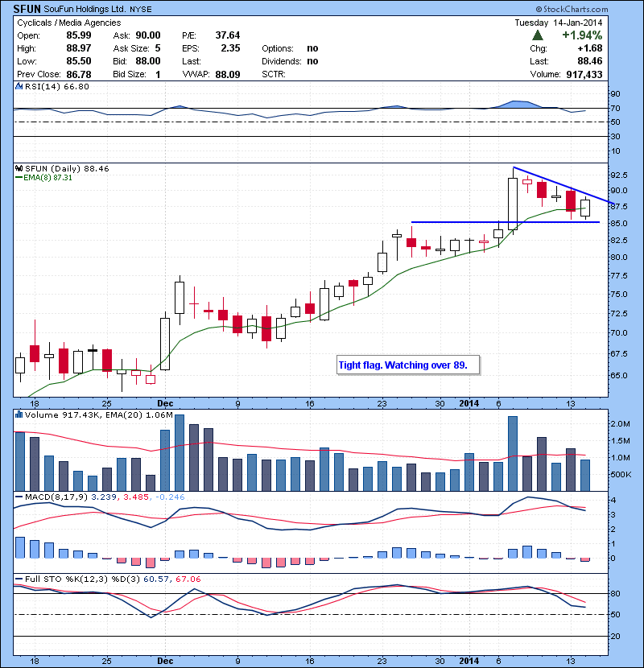Click the Full STO legend line marker
644x668 pixels.
pos(19,579)
